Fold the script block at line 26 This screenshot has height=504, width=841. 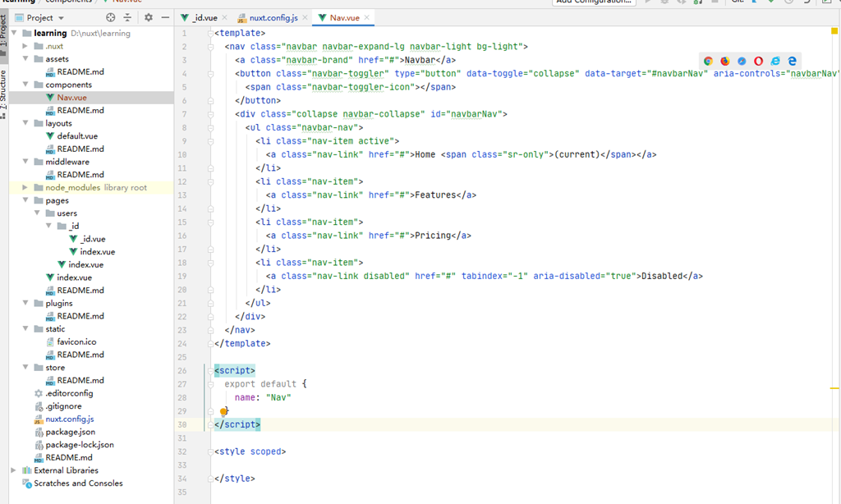click(x=210, y=370)
